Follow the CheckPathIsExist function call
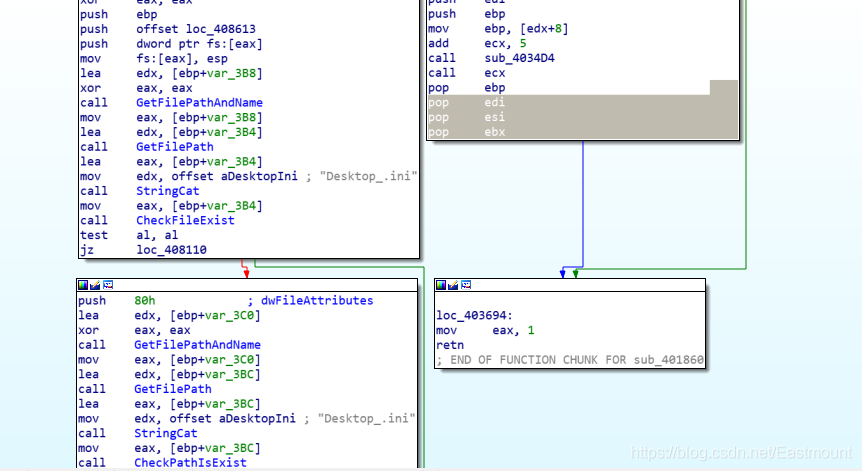Screen dimensions: 862x471 coord(190,463)
